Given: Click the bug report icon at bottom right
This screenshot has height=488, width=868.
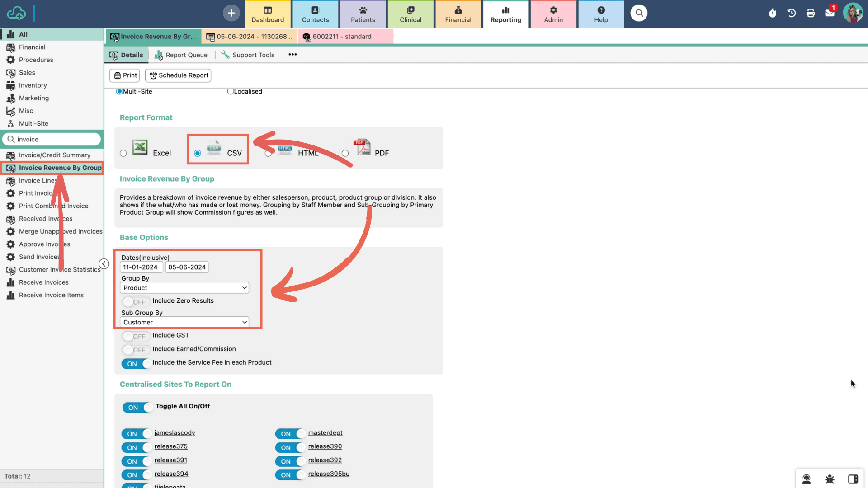Looking at the screenshot, I should 830,479.
